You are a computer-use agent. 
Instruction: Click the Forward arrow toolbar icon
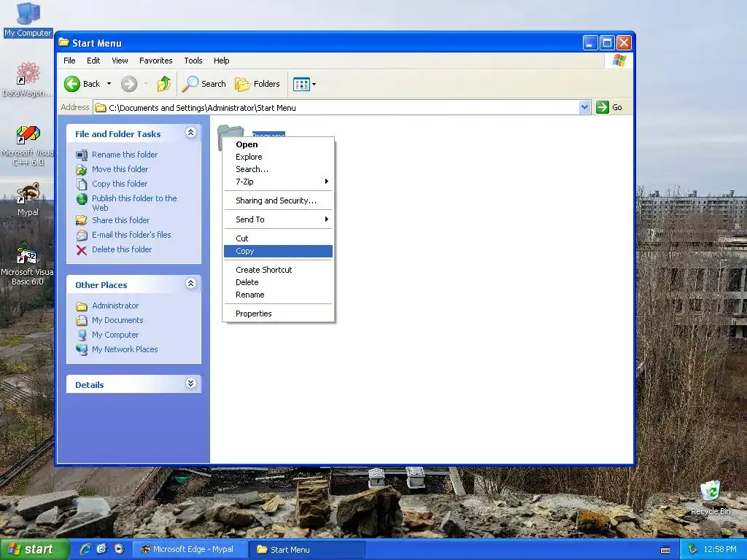(x=128, y=84)
